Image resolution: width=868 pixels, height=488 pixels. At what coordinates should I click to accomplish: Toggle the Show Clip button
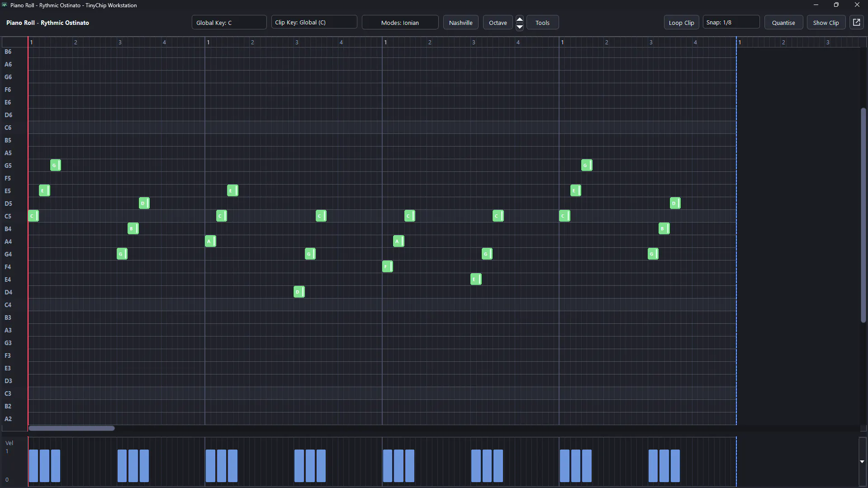pyautogui.click(x=826, y=23)
